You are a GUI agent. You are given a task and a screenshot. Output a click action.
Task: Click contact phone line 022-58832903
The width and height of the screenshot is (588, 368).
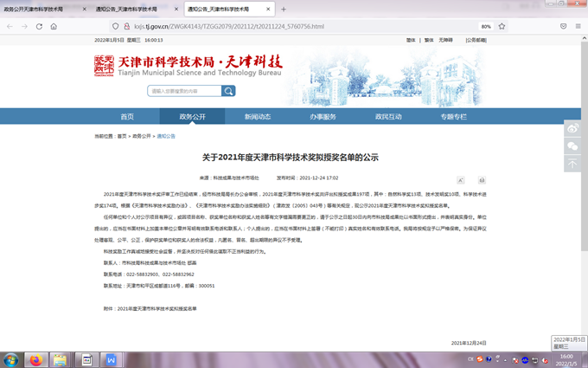[149, 274]
